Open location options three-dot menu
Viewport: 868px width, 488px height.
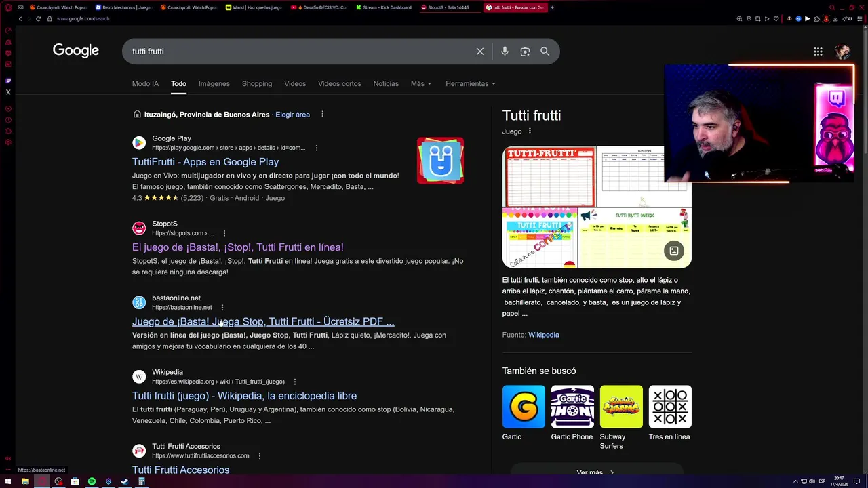tap(322, 114)
